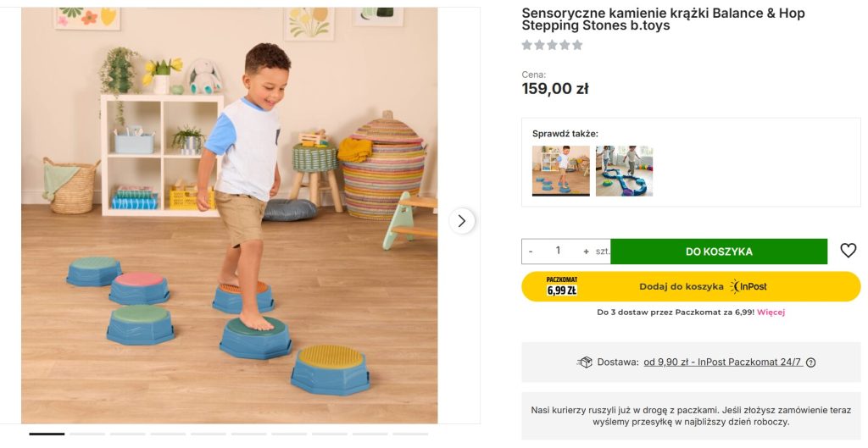Rate product with the third star

[553, 45]
